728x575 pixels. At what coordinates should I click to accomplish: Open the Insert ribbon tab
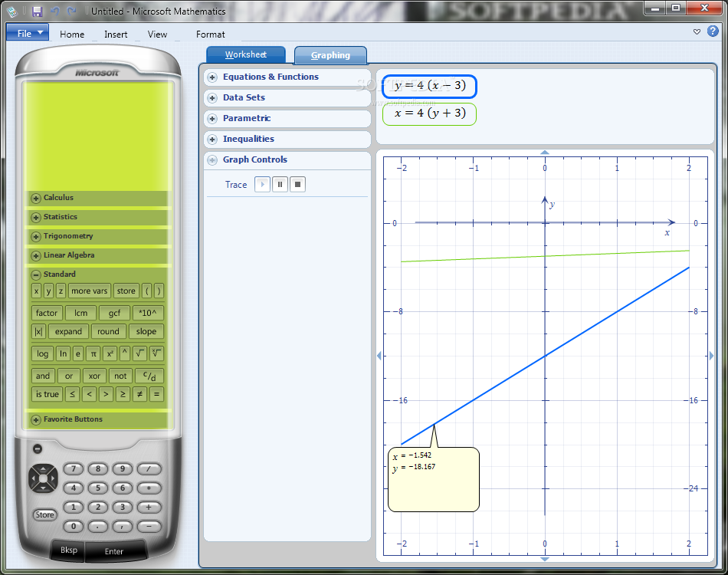(116, 34)
